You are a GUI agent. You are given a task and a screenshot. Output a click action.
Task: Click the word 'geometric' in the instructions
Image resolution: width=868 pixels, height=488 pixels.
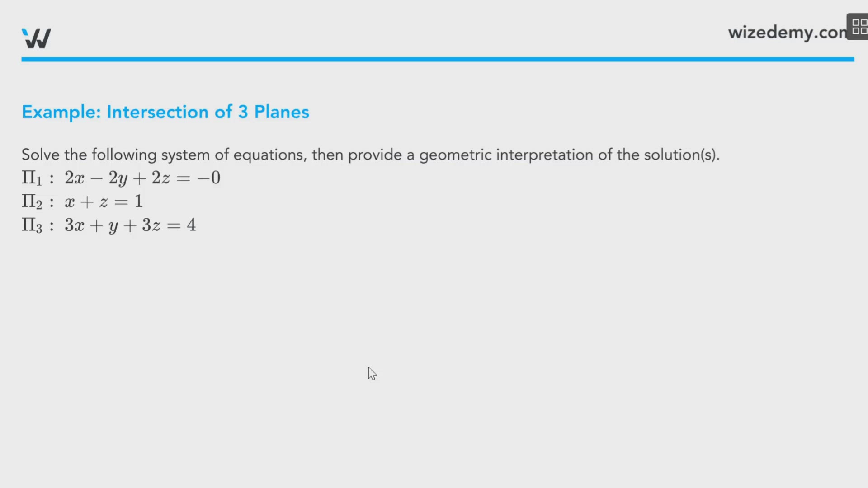455,155
